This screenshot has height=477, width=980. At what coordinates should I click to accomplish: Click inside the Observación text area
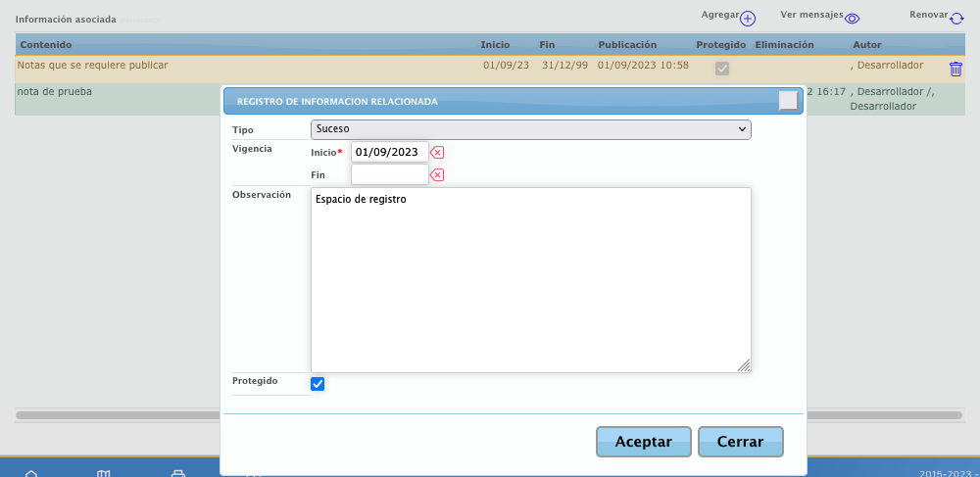[x=530, y=279]
